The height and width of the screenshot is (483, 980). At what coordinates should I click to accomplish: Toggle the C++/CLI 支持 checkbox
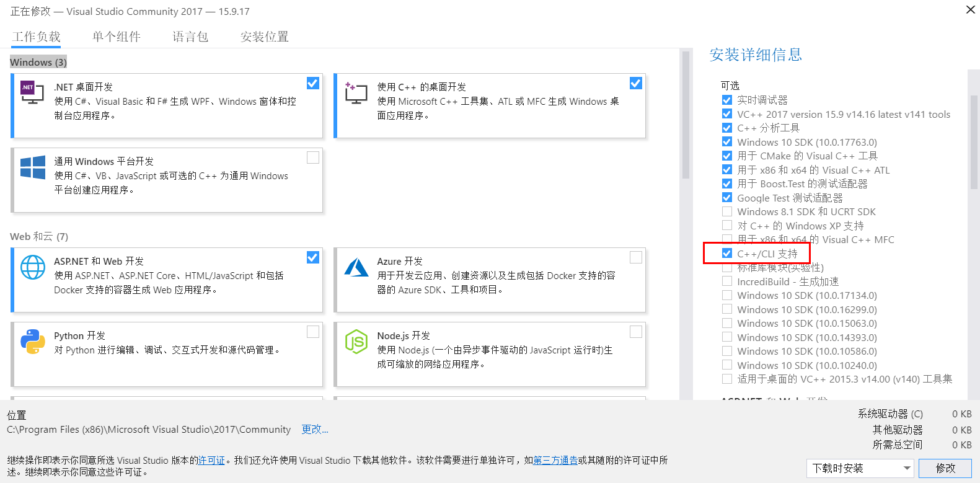pos(727,254)
